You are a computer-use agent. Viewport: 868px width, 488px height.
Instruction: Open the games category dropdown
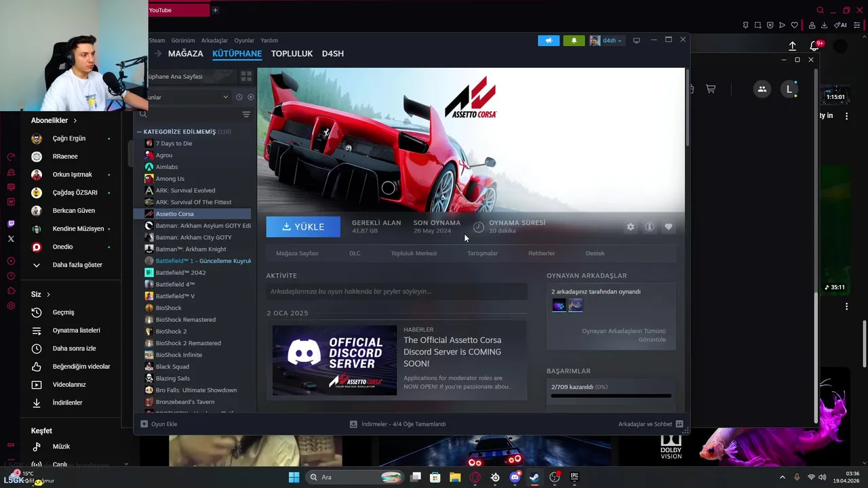[x=189, y=97]
